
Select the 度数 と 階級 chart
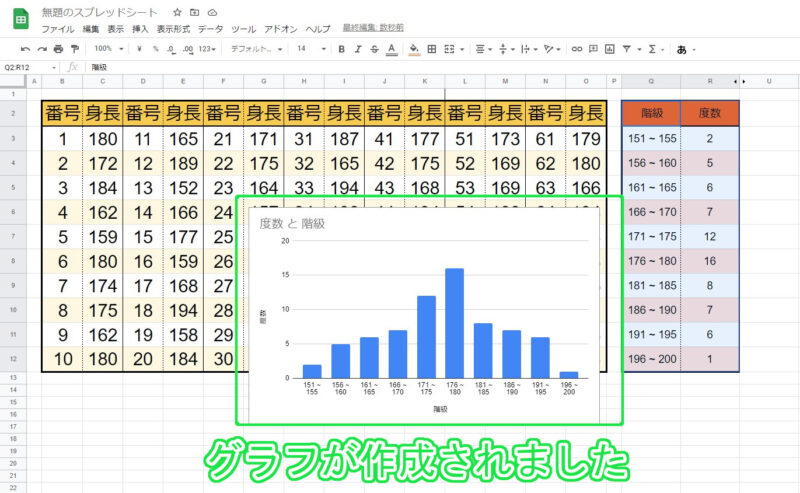[424, 315]
